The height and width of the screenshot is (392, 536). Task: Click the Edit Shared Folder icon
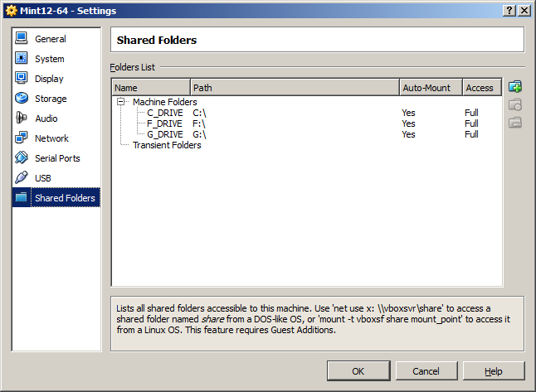[x=515, y=105]
